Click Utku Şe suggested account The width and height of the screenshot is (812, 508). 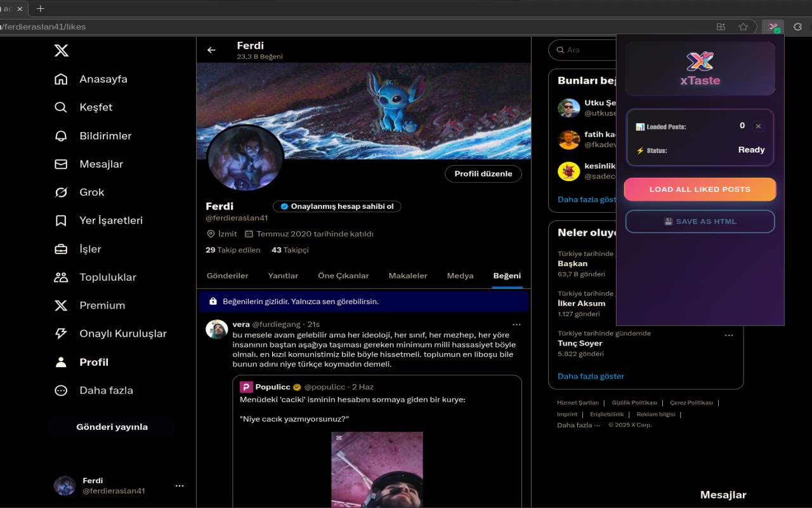(x=600, y=103)
